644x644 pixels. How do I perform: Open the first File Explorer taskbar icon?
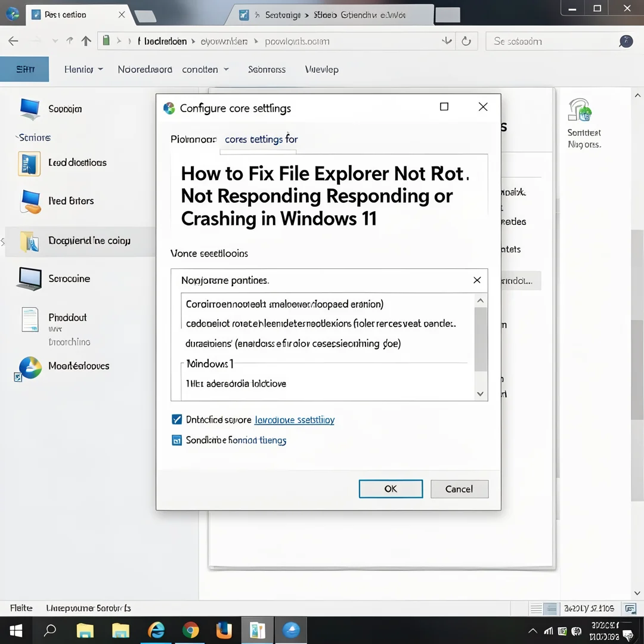85,630
